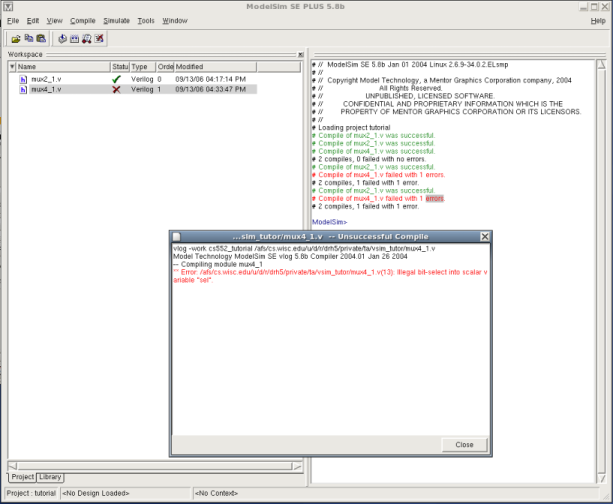Click the Copy toolbar icon
Screen dimensions: 613x504
click(29, 38)
